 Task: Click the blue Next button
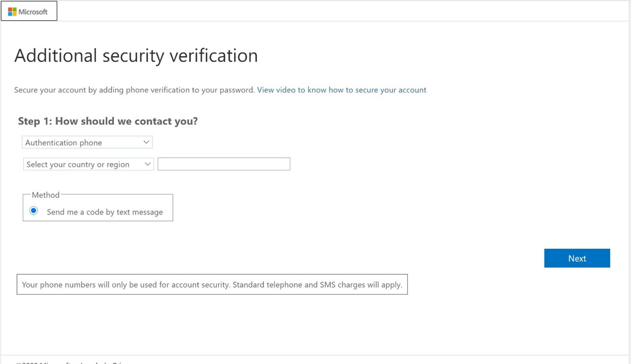(x=577, y=258)
